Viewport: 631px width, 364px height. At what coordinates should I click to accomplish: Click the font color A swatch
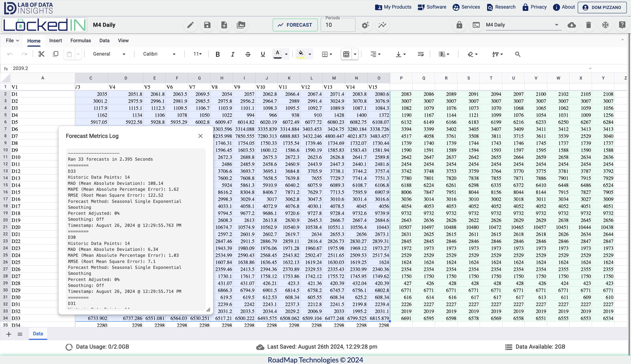(x=277, y=54)
